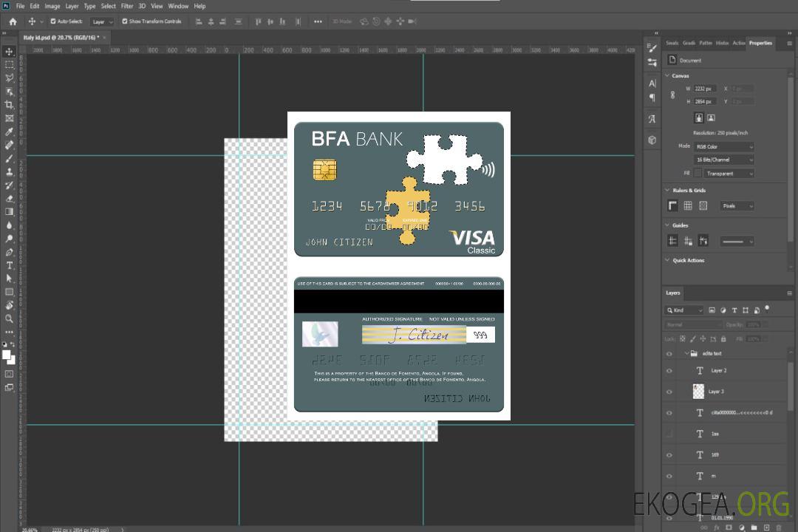Select the Zoom tool
The image size is (798, 532).
click(x=9, y=318)
